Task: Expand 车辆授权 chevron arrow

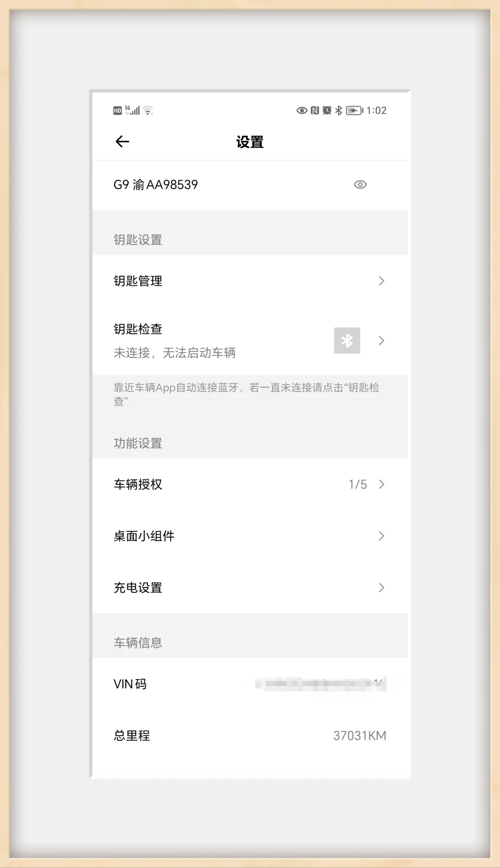Action: [381, 484]
